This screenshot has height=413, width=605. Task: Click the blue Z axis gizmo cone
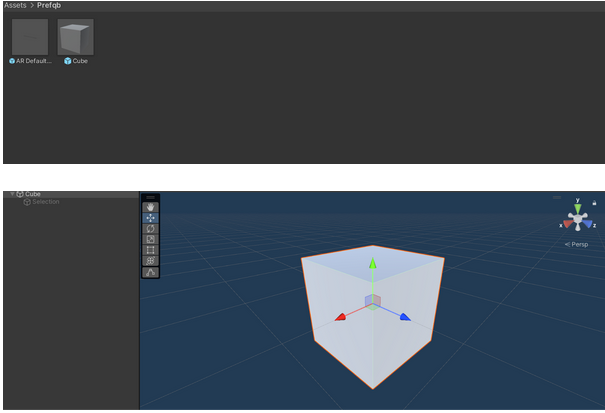(588, 224)
